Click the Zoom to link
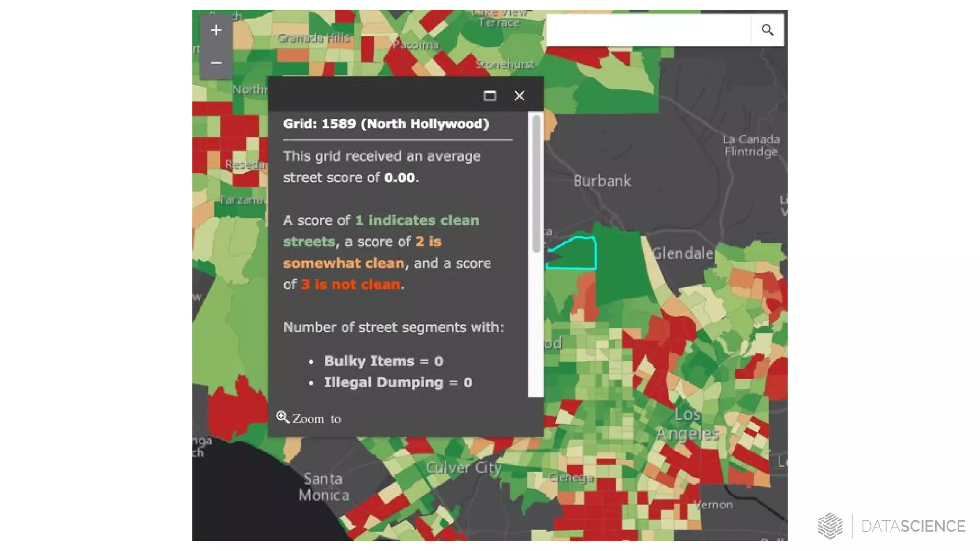 click(316, 419)
